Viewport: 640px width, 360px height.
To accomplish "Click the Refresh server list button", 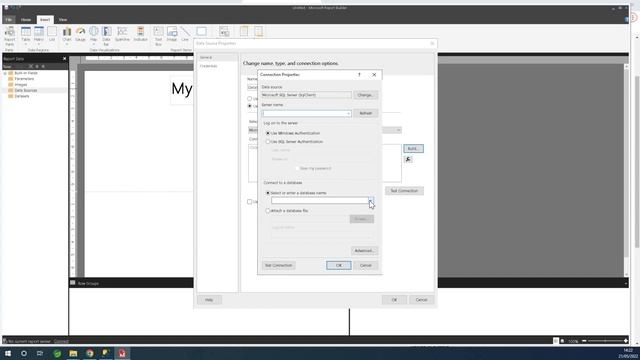I will coord(365,113).
